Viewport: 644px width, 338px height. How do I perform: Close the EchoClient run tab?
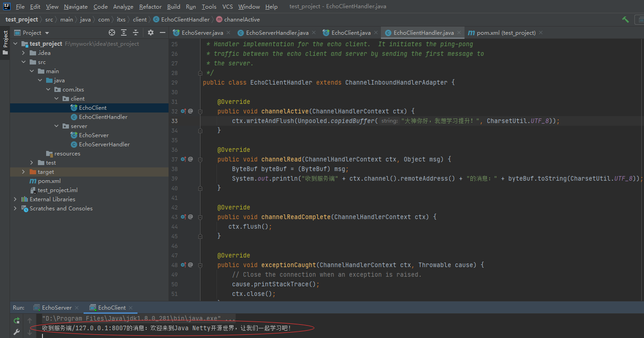[x=131, y=308]
